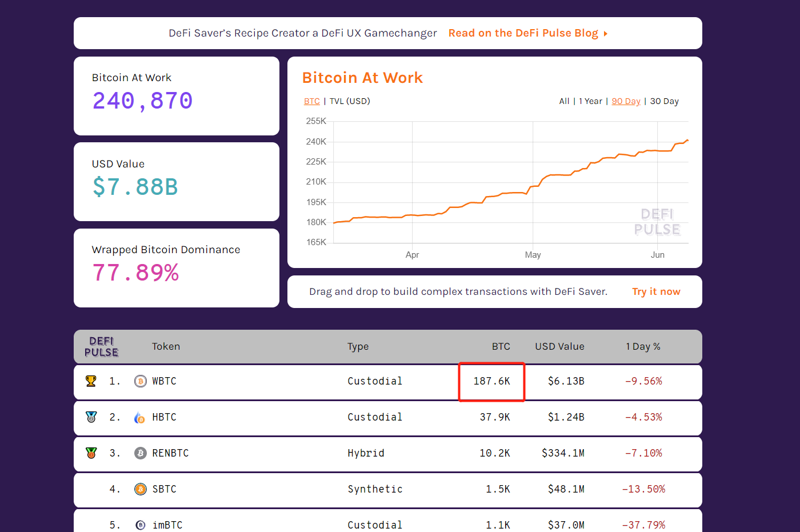Click the DeFi Pulse logo in table header
This screenshot has height=532, width=800.
102,347
